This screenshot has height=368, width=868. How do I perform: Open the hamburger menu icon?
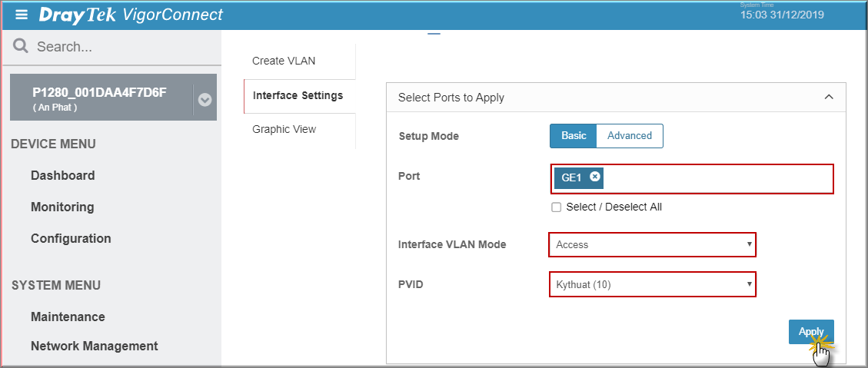click(21, 15)
